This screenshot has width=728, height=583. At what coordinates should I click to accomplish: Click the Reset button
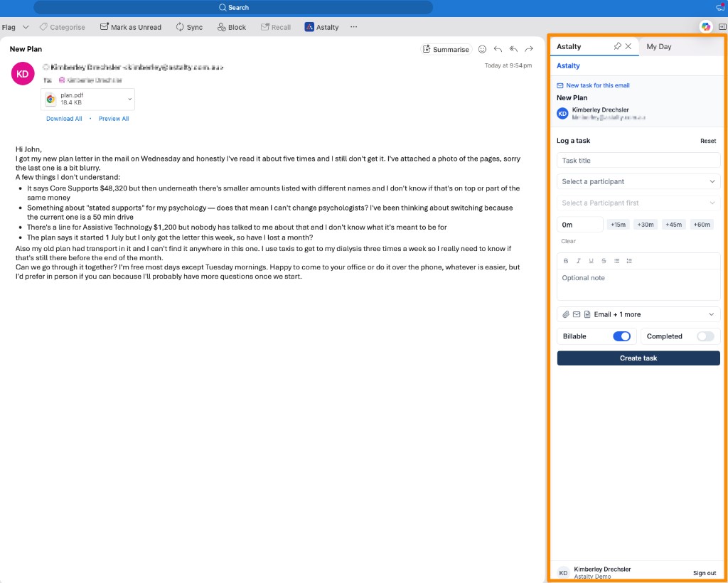(708, 141)
